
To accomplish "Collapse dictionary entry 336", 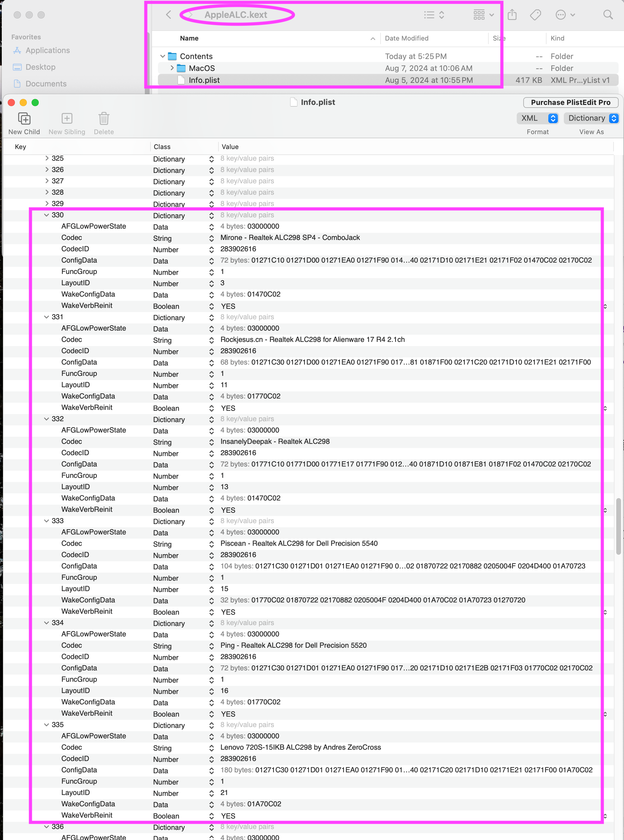I will (46, 827).
